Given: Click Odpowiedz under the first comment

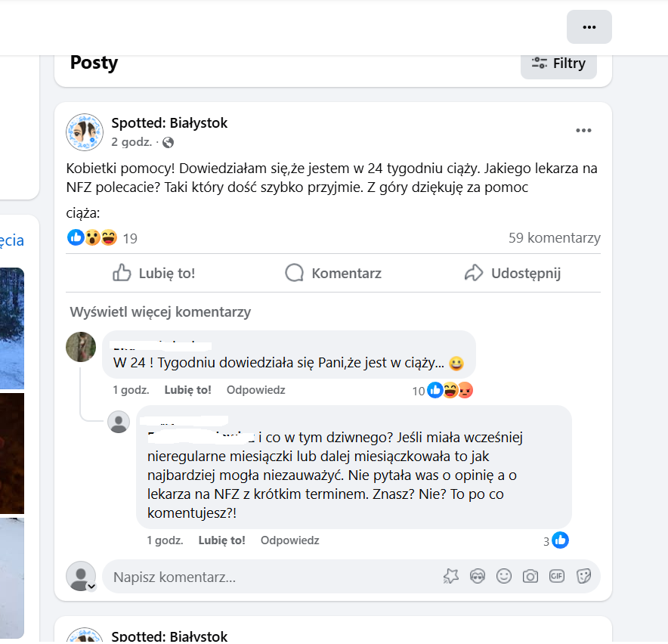Looking at the screenshot, I should (x=256, y=390).
